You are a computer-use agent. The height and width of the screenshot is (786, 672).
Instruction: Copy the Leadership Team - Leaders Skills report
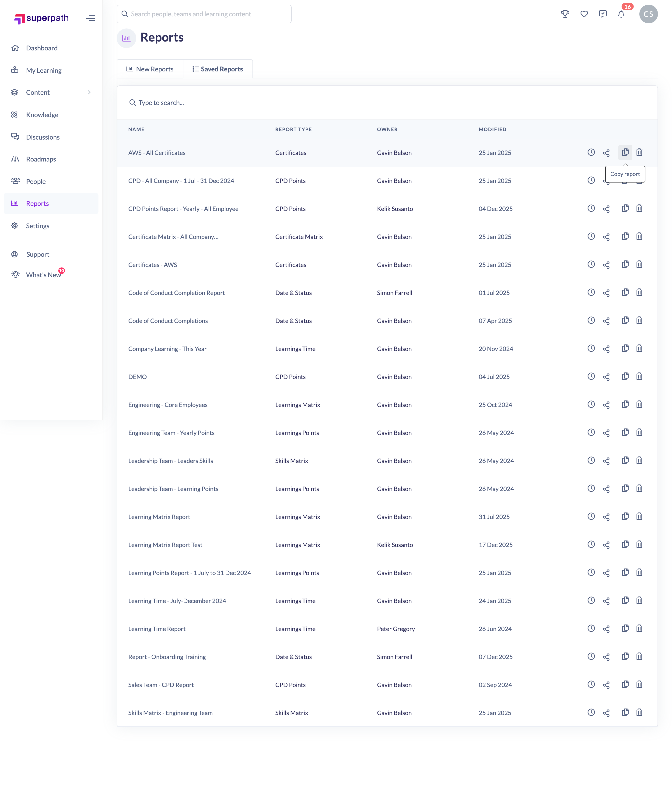tap(625, 460)
